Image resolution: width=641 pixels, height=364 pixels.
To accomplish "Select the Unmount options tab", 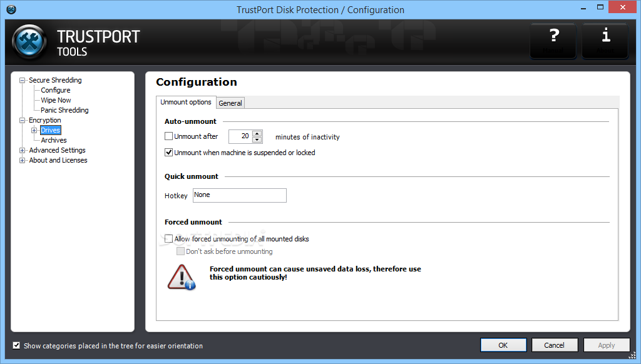I will [x=185, y=102].
